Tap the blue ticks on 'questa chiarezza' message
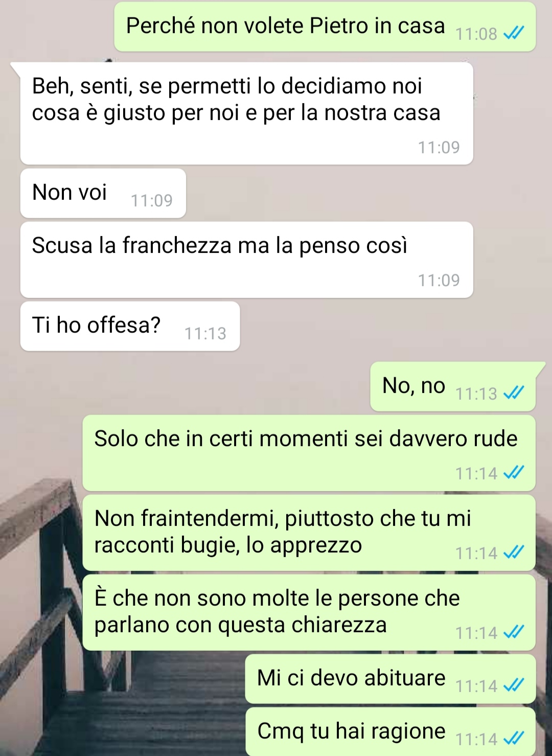 point(514,632)
